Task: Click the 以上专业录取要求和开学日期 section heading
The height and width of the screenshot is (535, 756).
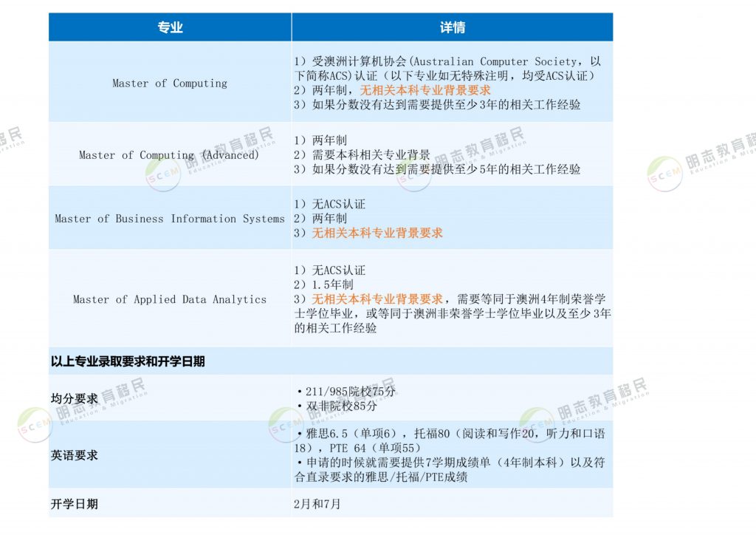Action: pos(128,361)
